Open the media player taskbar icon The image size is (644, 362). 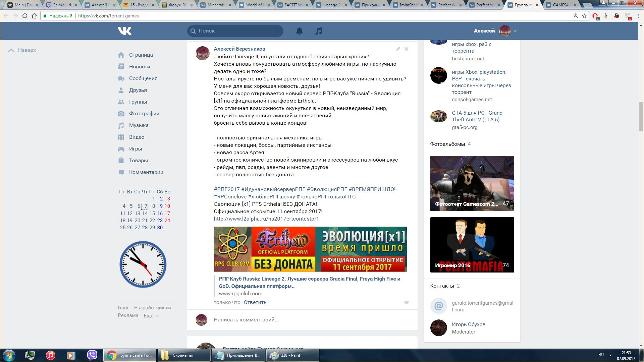pyautogui.click(x=71, y=355)
